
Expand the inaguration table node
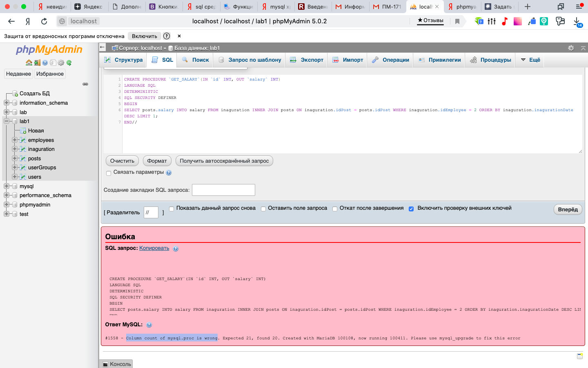(15, 149)
